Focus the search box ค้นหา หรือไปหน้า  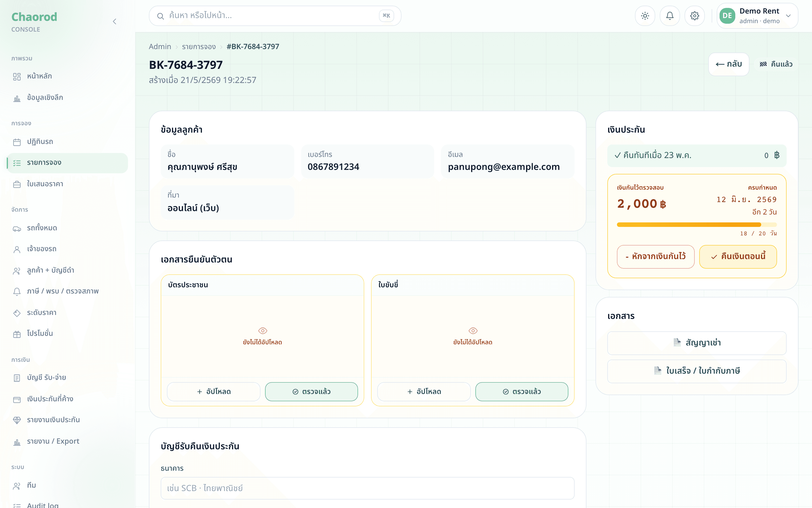tap(275, 16)
